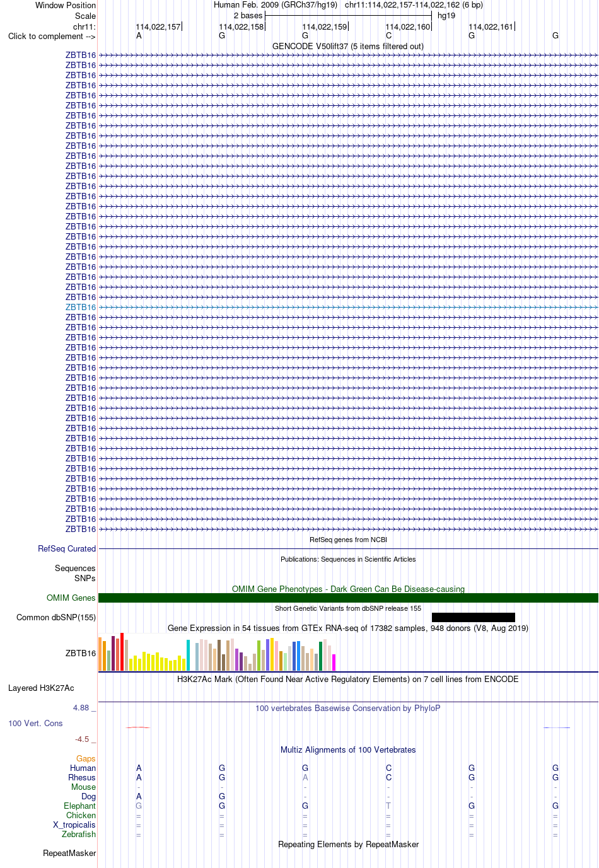The height and width of the screenshot is (868, 599).
Task: Click base C in the complement sequence row
Action: point(388,35)
